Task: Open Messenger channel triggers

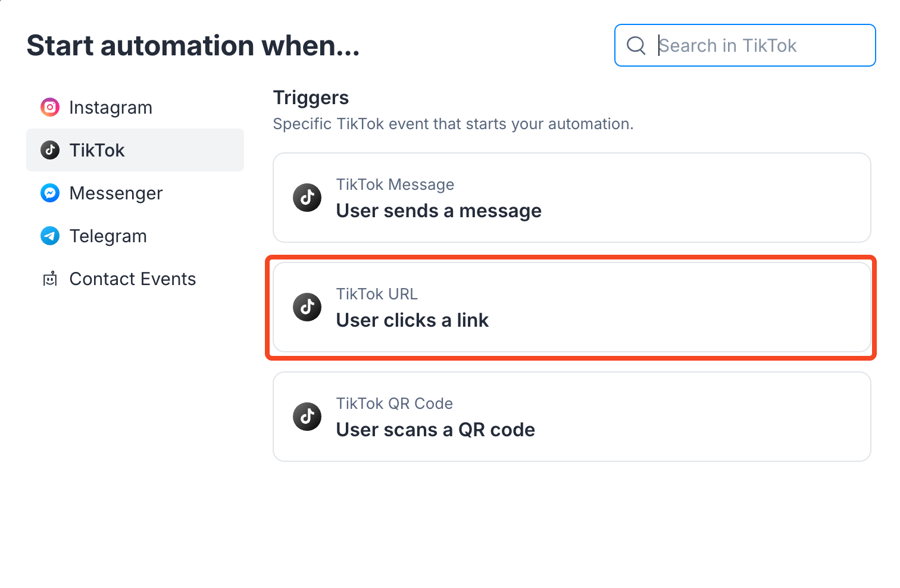Action: (135, 193)
